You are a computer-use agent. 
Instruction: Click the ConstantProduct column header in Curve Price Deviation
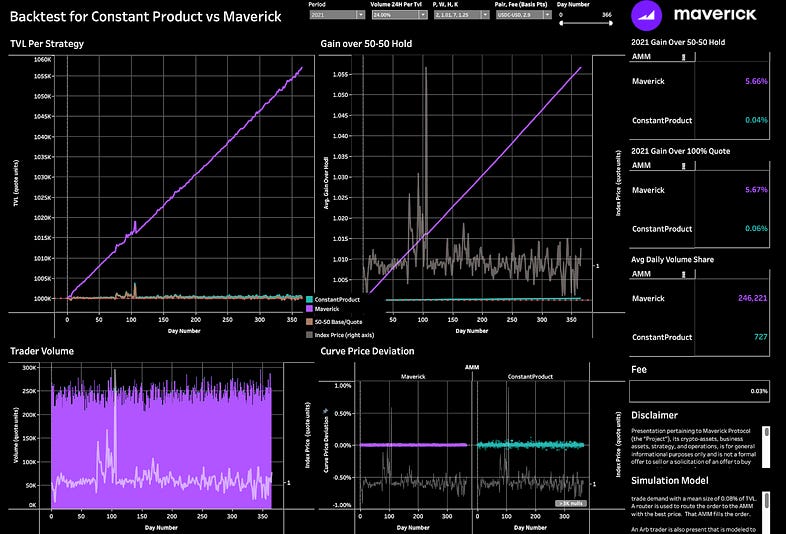(530, 377)
